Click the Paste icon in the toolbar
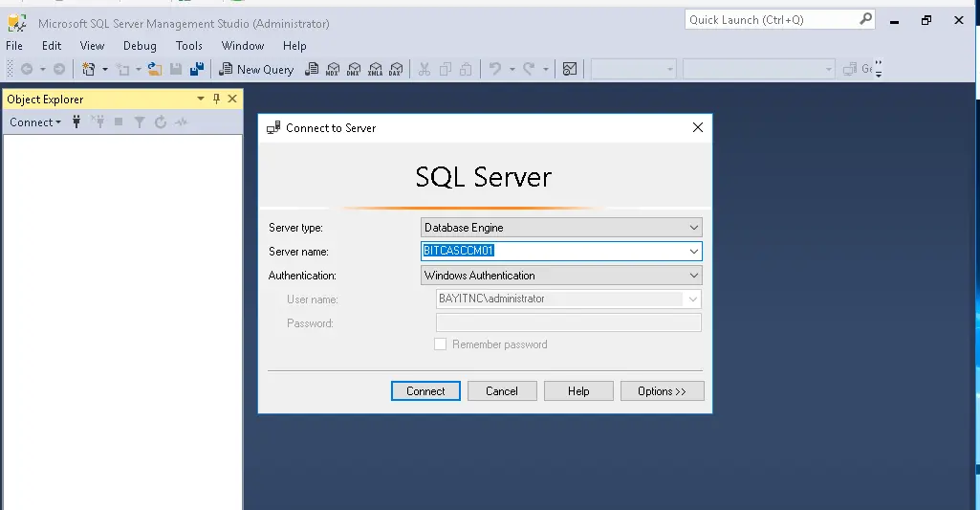 point(466,69)
